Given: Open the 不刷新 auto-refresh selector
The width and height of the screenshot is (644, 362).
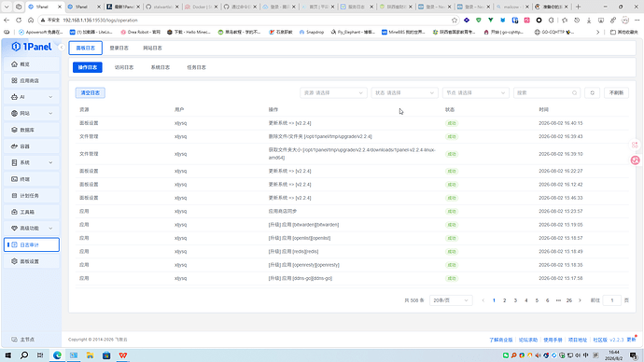Looking at the screenshot, I should tap(616, 92).
